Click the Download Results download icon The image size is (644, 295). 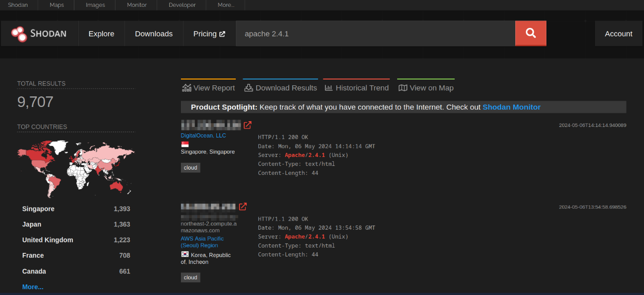(248, 88)
